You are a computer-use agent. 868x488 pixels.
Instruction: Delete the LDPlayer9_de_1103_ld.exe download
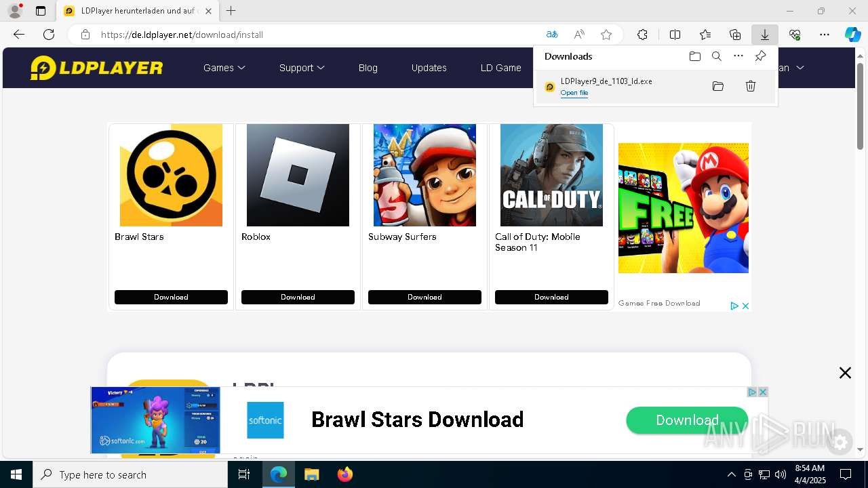pyautogui.click(x=751, y=86)
